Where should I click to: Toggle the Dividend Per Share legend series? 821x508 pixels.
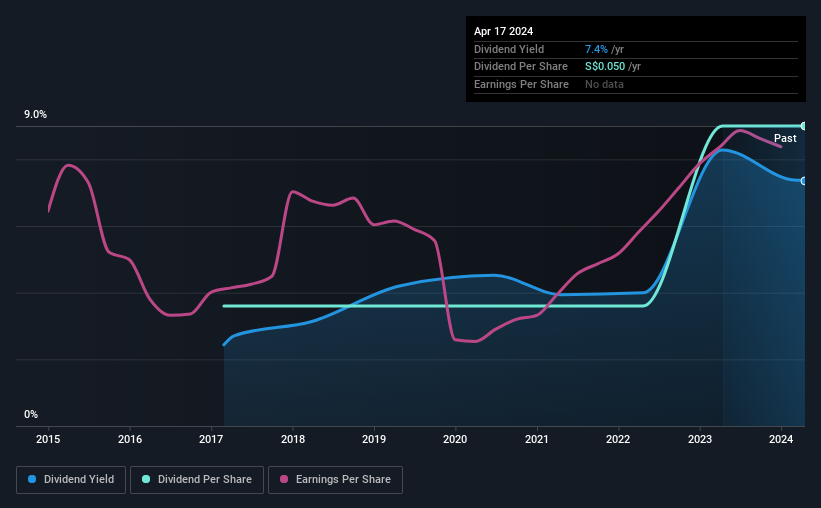click(197, 480)
